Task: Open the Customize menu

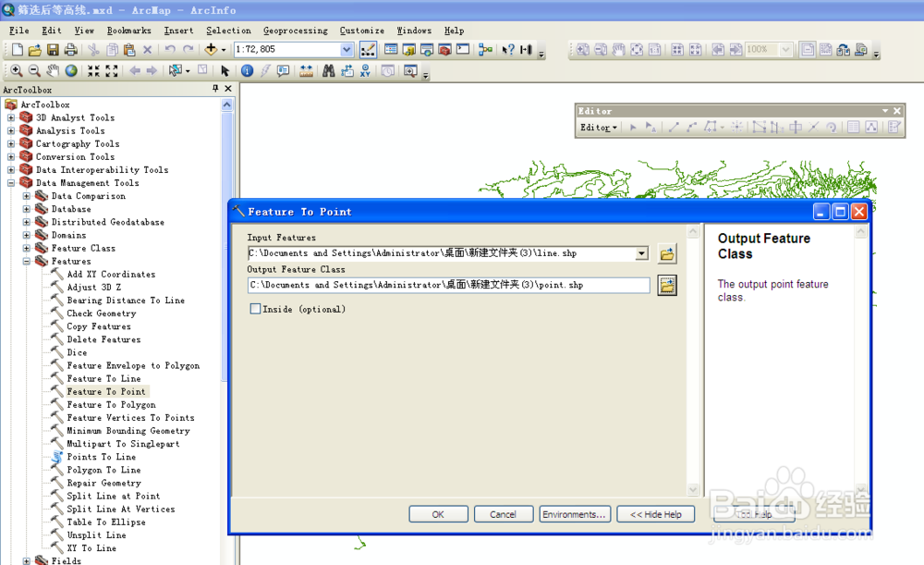Action: pos(362,31)
